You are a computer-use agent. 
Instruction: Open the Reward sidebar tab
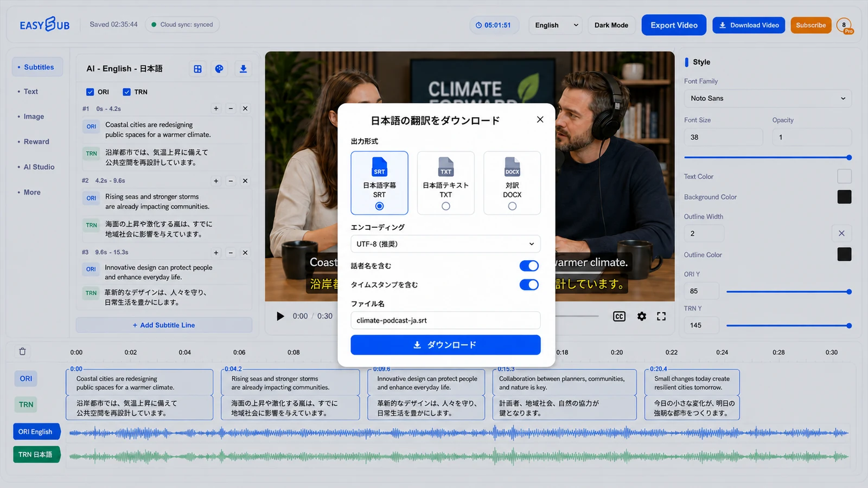pyautogui.click(x=36, y=142)
